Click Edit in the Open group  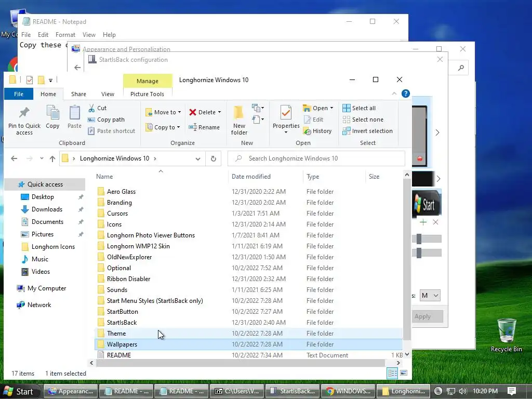[314, 119]
